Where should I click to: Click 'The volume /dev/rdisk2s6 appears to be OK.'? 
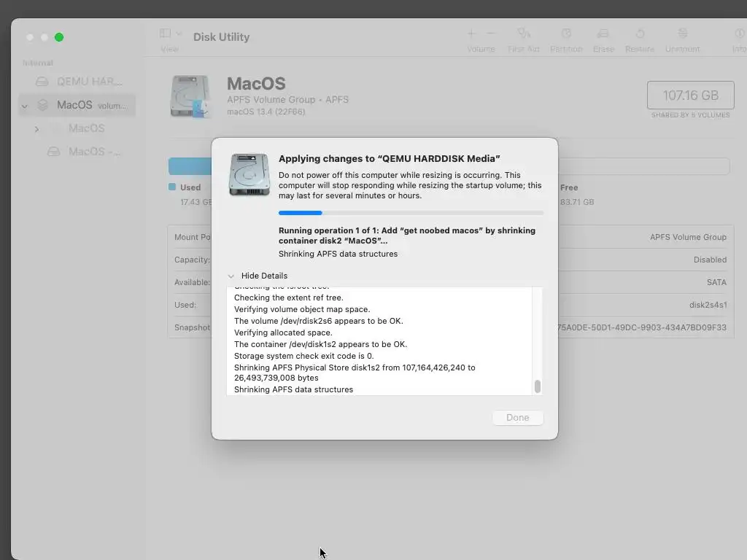[x=318, y=321]
